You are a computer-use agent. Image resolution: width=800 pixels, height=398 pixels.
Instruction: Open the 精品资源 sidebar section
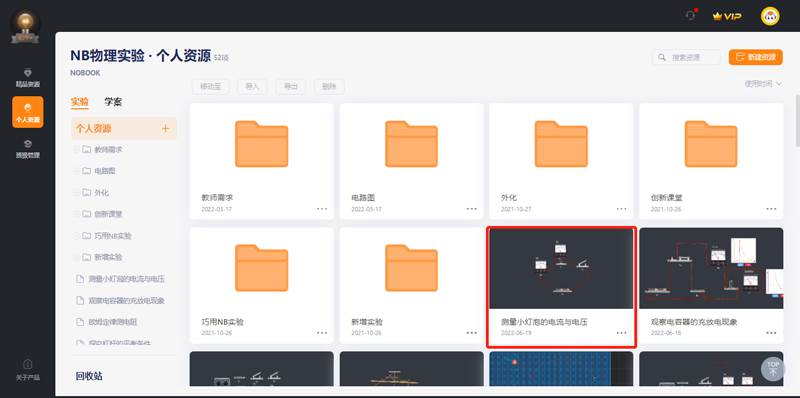tap(28, 78)
